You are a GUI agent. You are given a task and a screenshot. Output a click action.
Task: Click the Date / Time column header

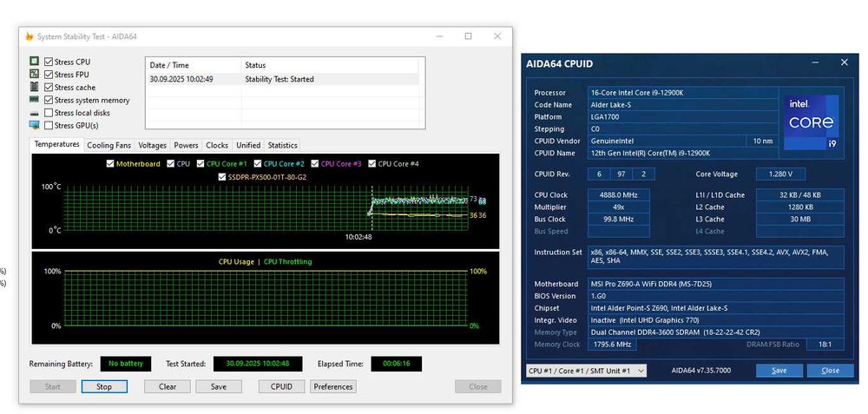click(x=194, y=65)
